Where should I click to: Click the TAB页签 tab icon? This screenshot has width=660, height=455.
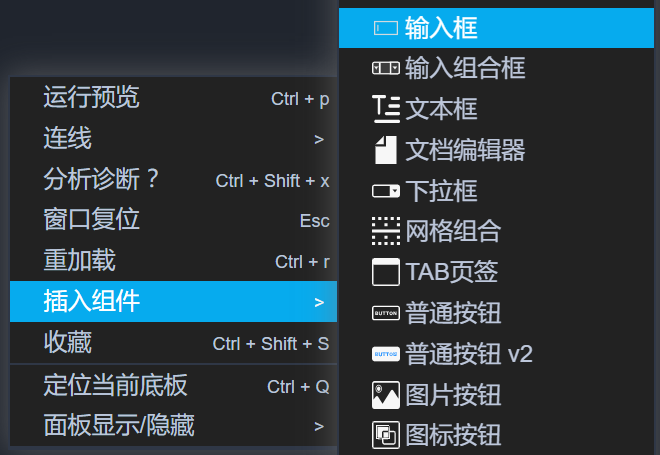[385, 272]
